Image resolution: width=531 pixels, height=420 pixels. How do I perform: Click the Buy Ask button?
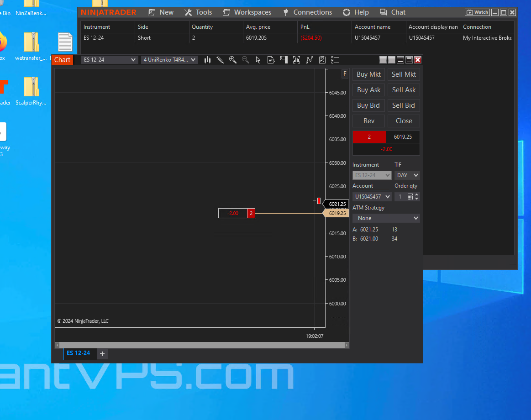coord(368,90)
